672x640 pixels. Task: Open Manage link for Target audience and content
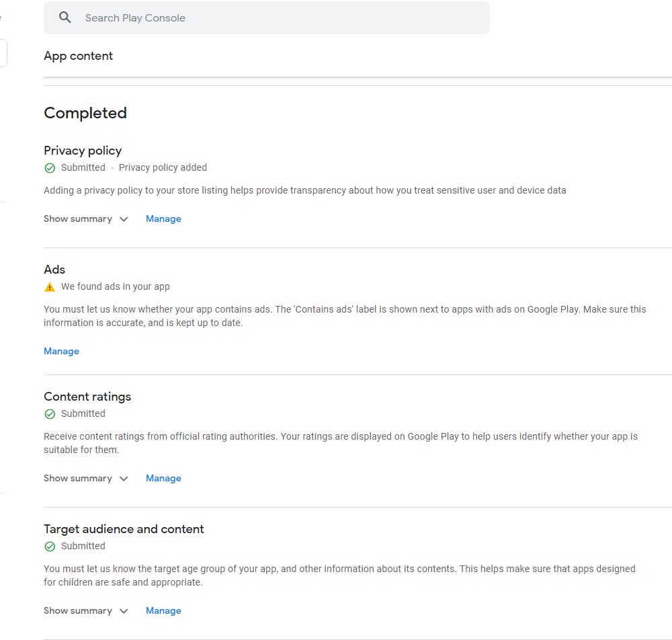[163, 611]
